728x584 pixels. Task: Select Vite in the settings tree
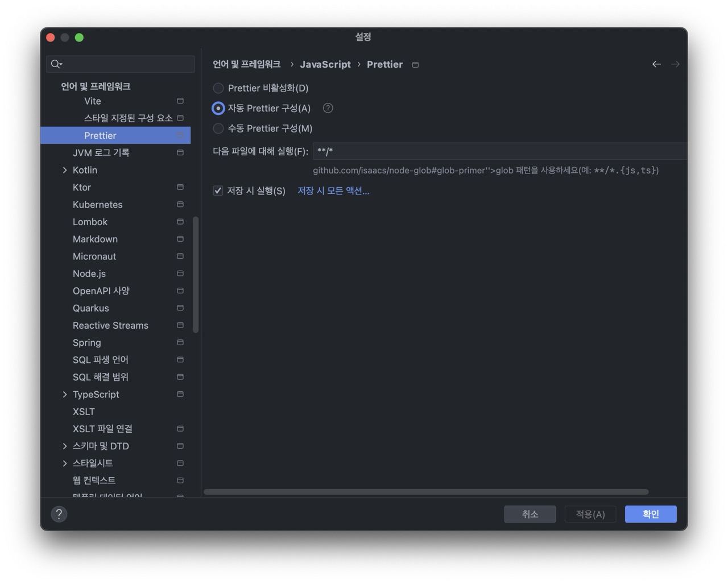point(93,101)
